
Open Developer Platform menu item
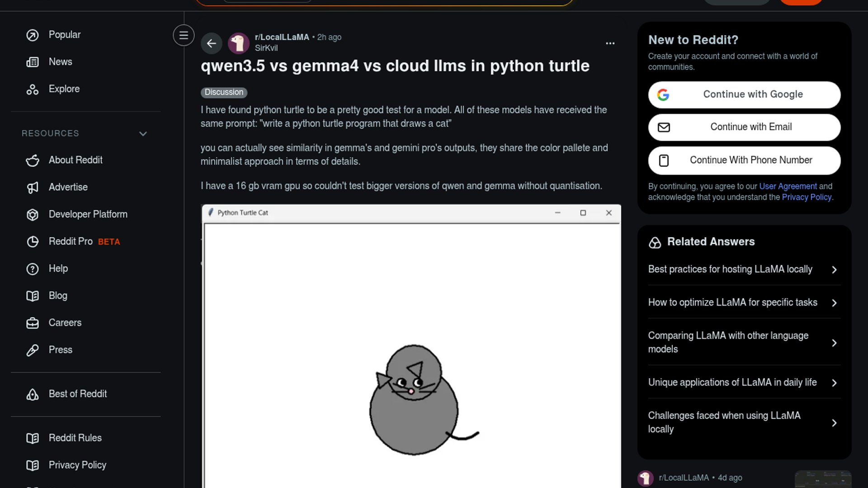click(88, 214)
